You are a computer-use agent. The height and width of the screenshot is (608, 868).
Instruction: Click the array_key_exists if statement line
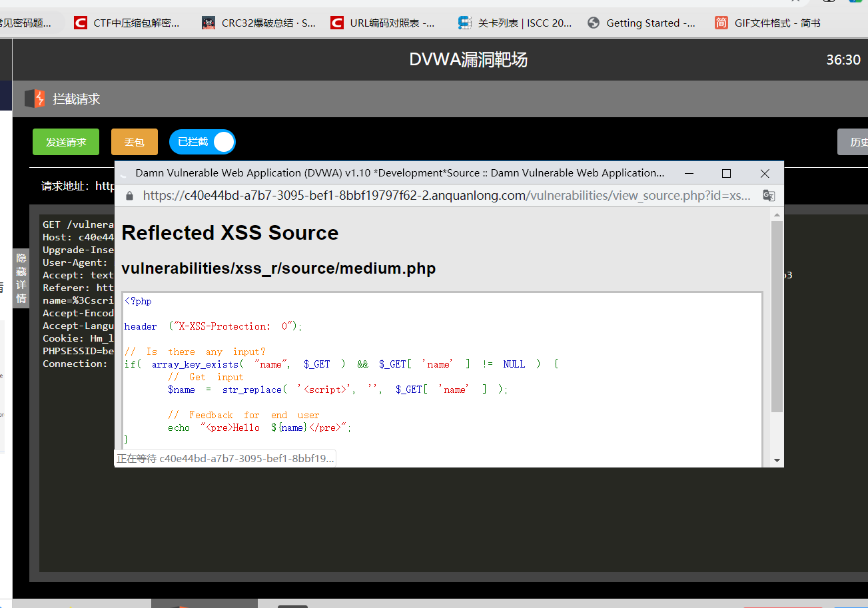click(x=341, y=364)
